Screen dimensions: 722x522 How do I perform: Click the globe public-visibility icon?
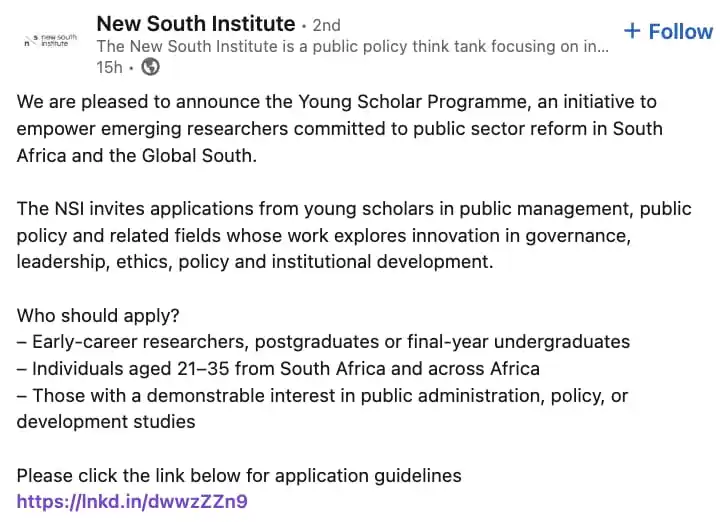(150, 67)
